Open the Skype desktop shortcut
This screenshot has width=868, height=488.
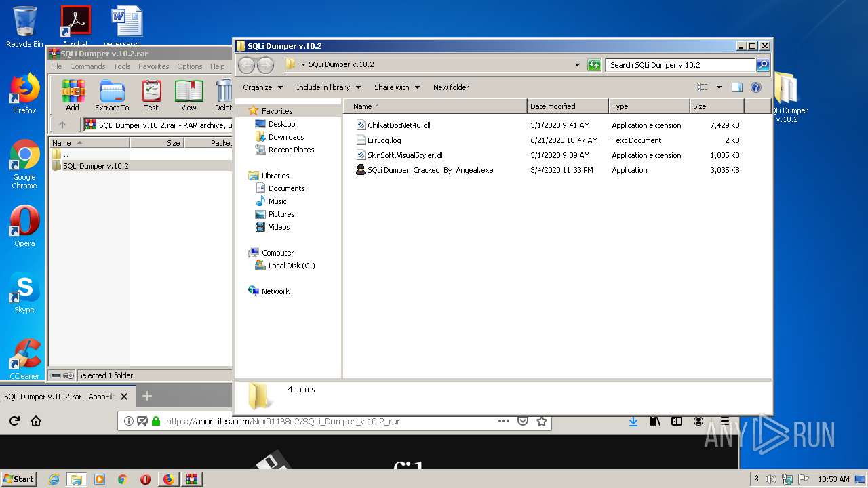24,293
